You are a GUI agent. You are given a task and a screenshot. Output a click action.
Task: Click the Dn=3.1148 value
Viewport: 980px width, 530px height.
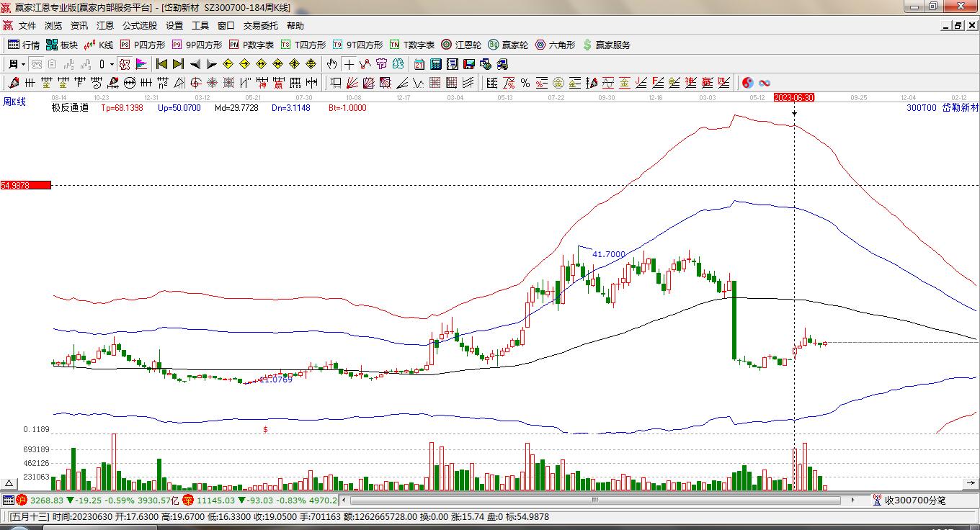coord(291,108)
